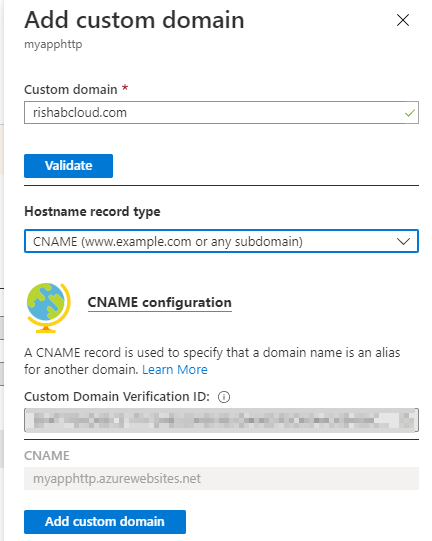
Task: Click the CNAME configuration heading
Action: [x=159, y=303]
